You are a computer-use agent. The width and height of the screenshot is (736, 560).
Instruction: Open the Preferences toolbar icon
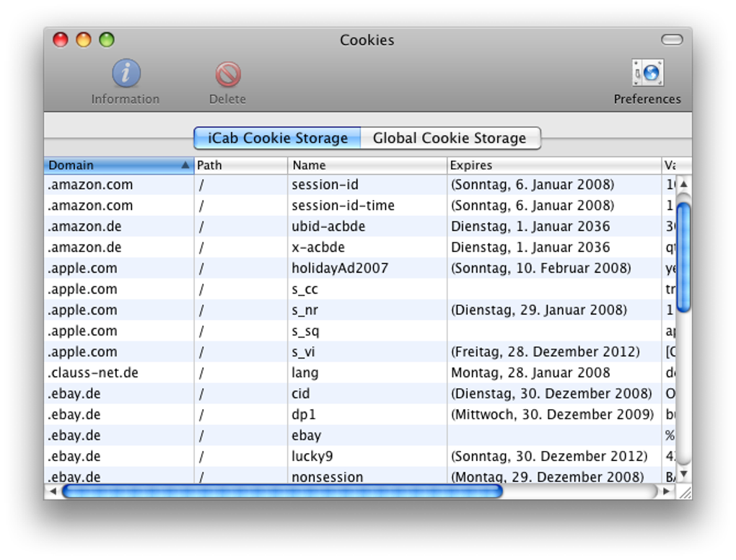point(647,73)
